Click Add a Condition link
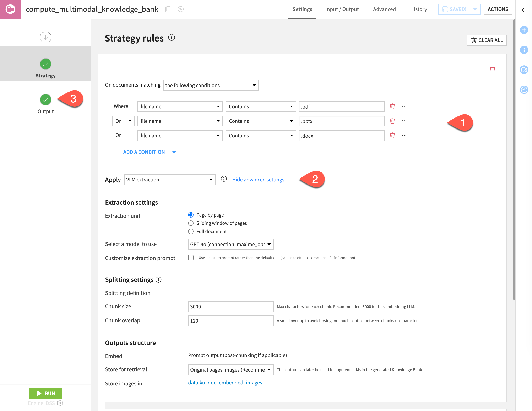The height and width of the screenshot is (411, 532). [140, 152]
